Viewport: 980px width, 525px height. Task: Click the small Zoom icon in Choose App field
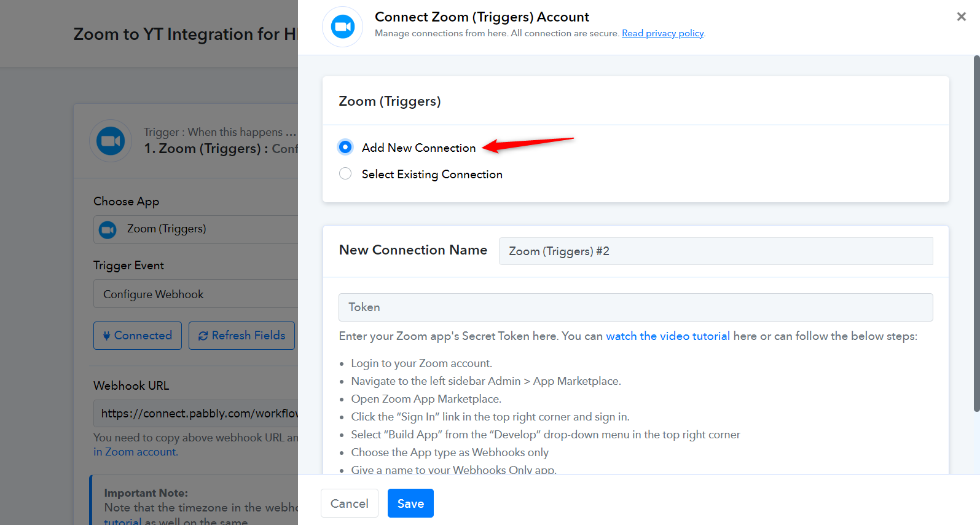tap(108, 230)
